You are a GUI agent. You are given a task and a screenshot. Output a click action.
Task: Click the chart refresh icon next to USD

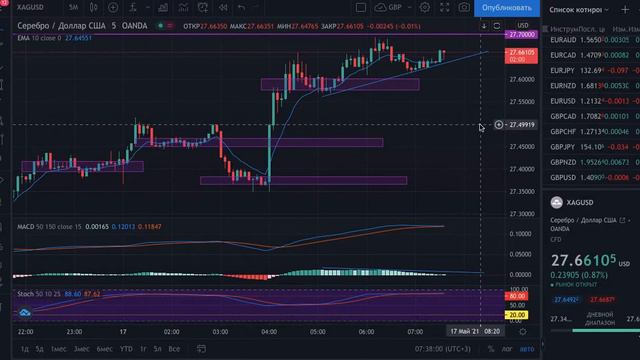pyautogui.click(x=497, y=26)
